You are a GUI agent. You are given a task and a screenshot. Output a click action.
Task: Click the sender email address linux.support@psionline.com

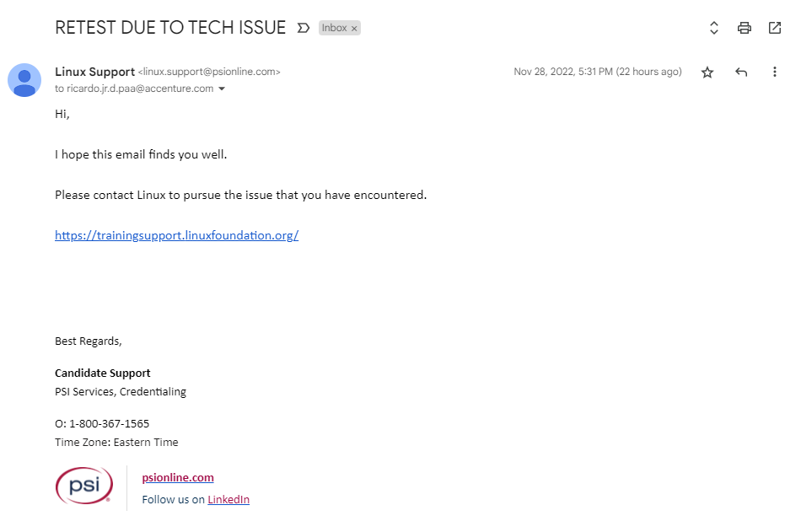click(x=209, y=72)
